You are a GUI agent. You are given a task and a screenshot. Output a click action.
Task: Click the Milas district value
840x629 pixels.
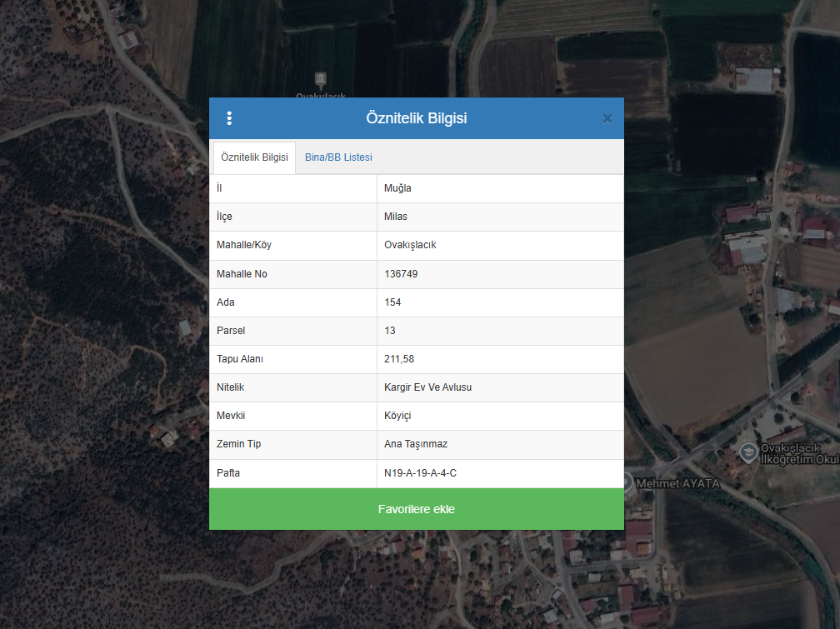click(396, 217)
